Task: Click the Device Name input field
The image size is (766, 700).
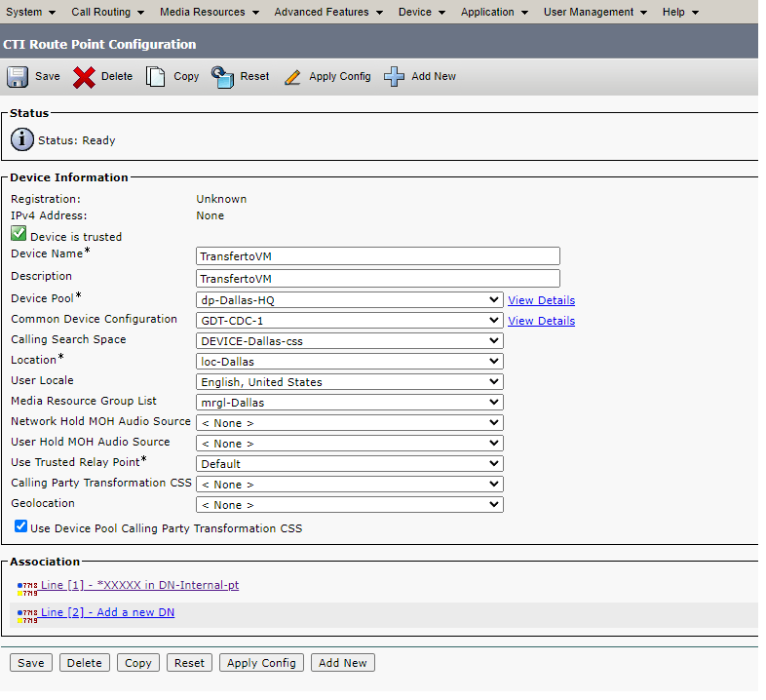Action: tap(378, 256)
